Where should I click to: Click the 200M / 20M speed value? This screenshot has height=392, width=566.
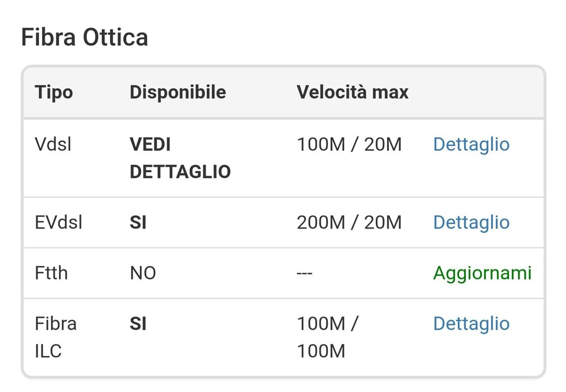pos(349,223)
